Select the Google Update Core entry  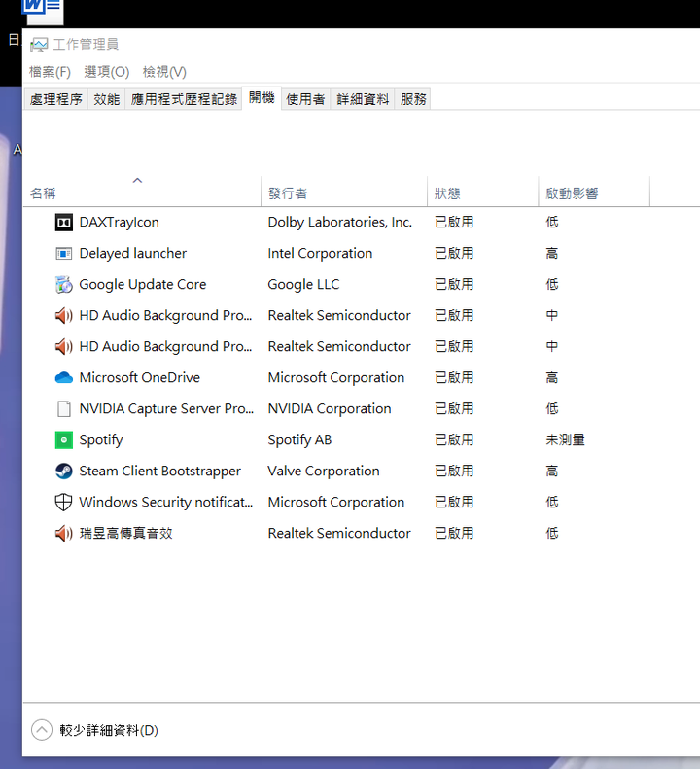(x=143, y=285)
